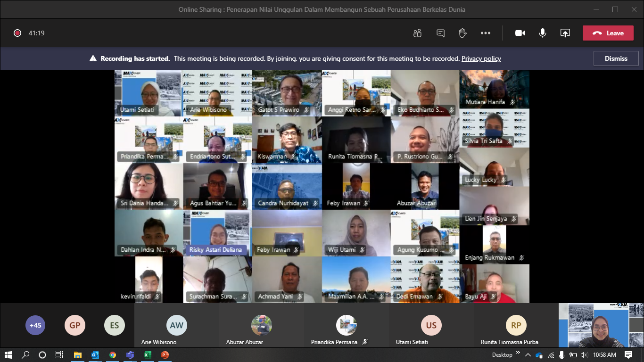The image size is (644, 362).
Task: Open PowerPoint from the taskbar
Action: 165,355
